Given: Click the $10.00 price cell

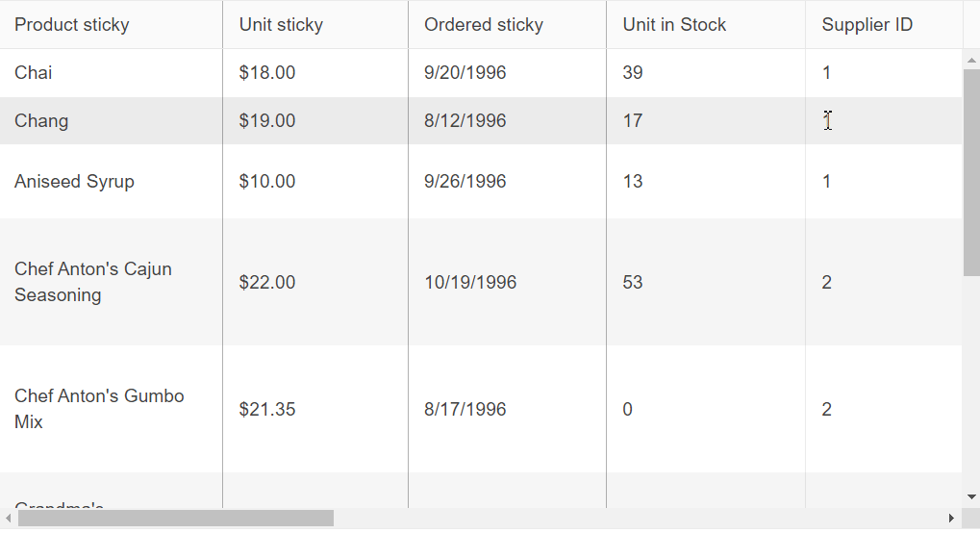Looking at the screenshot, I should point(267,182).
